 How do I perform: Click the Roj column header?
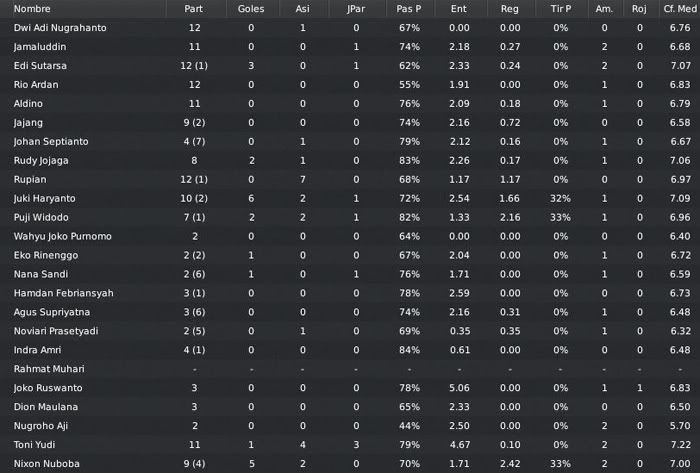click(639, 9)
